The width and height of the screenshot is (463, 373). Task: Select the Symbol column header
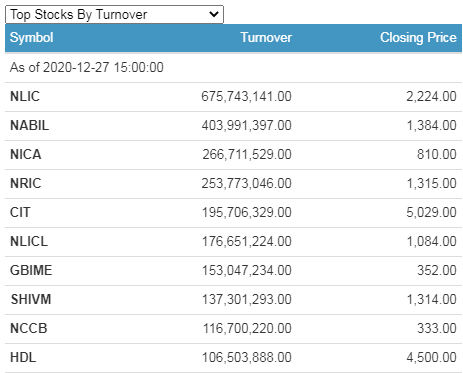(31, 37)
